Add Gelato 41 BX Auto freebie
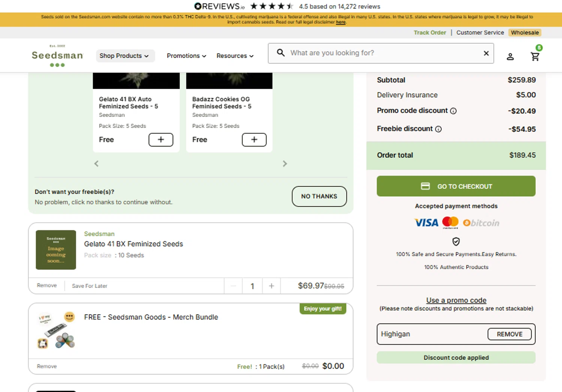 tap(161, 140)
